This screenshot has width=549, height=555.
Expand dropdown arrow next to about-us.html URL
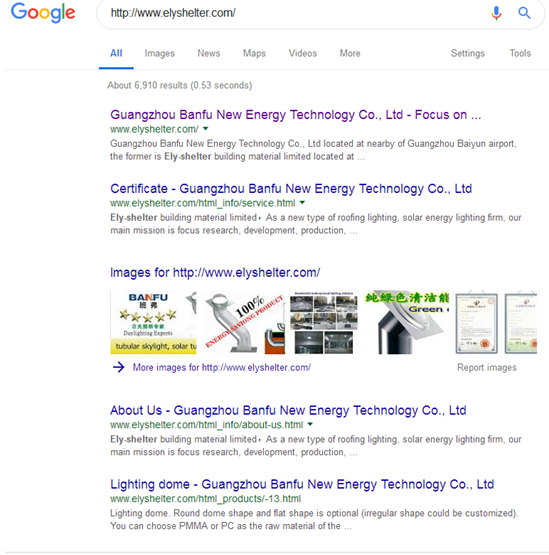[310, 424]
